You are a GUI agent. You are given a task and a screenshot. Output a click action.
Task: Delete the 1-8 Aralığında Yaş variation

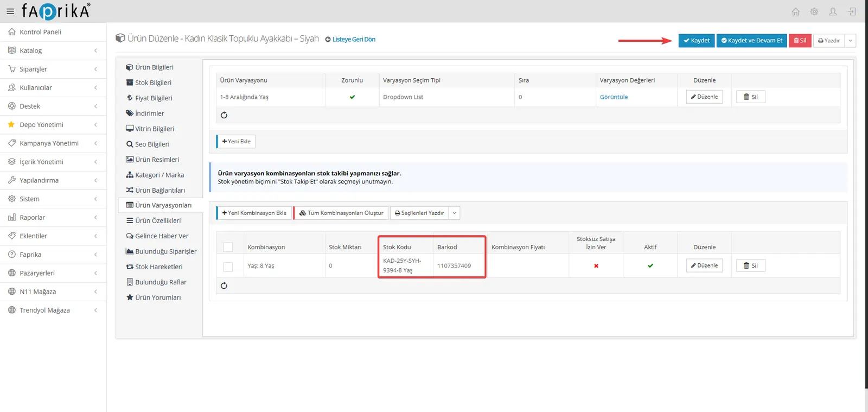tap(751, 97)
